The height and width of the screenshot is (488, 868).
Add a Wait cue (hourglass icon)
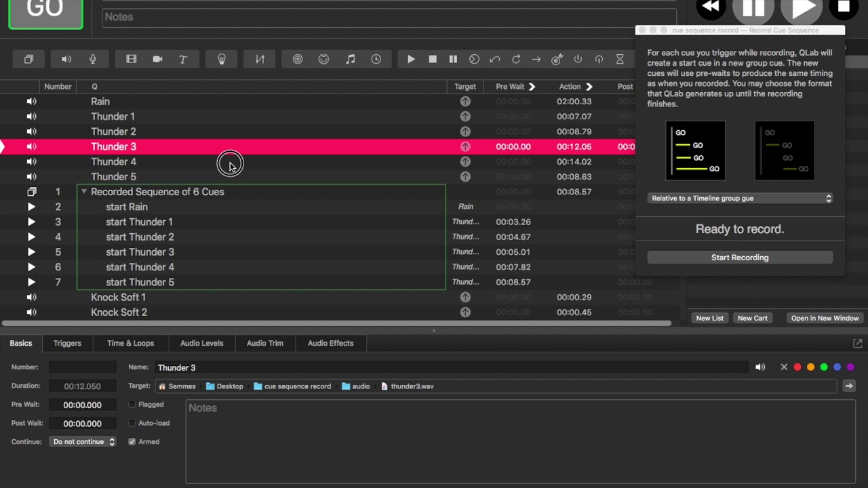coord(620,60)
